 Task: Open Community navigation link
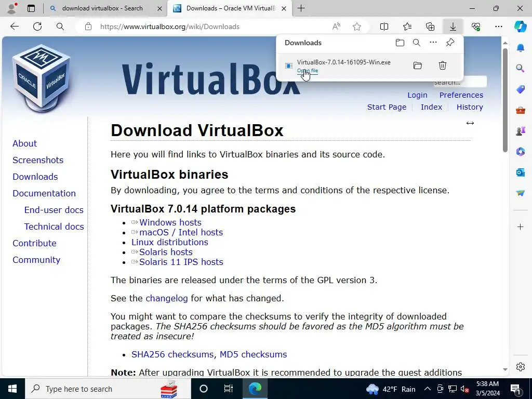[x=36, y=260]
